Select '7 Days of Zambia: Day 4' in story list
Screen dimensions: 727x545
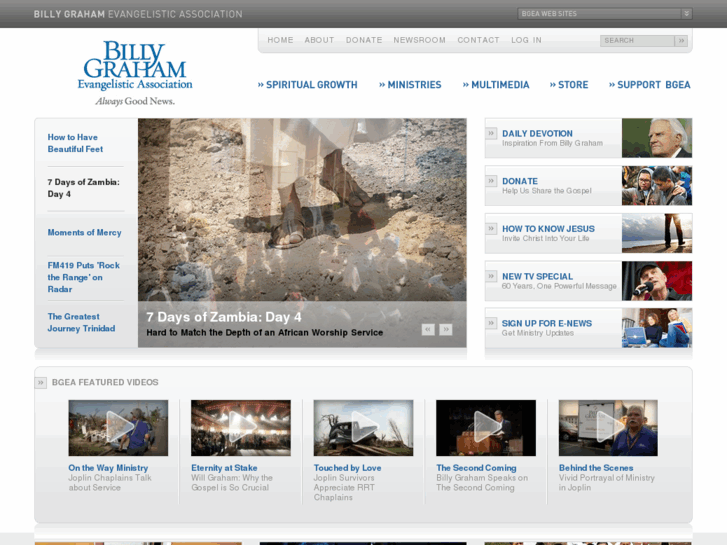83,188
